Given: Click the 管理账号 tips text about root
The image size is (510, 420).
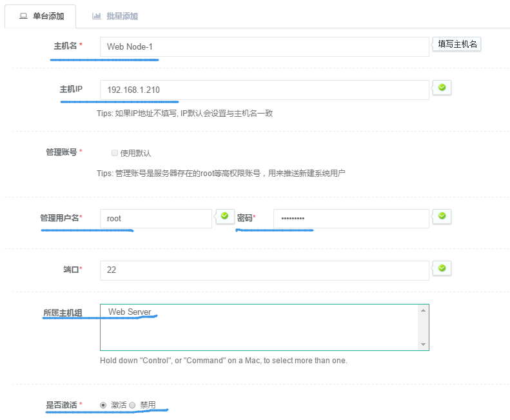Looking at the screenshot, I should tap(221, 174).
